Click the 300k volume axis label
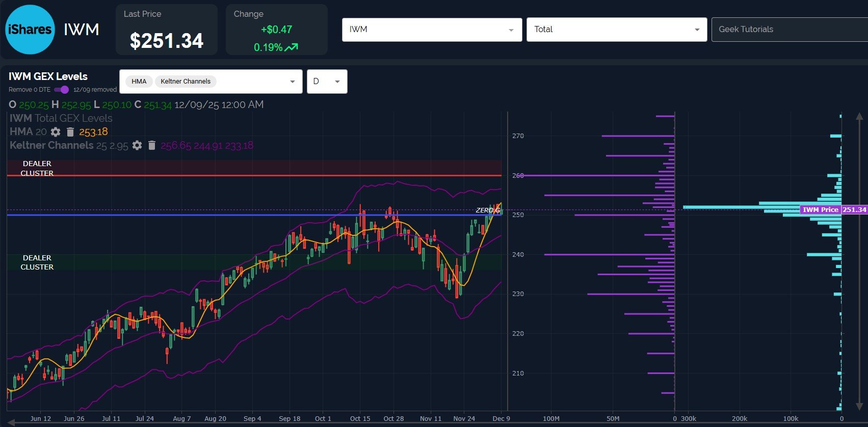This screenshot has height=427, width=868. pos(688,418)
